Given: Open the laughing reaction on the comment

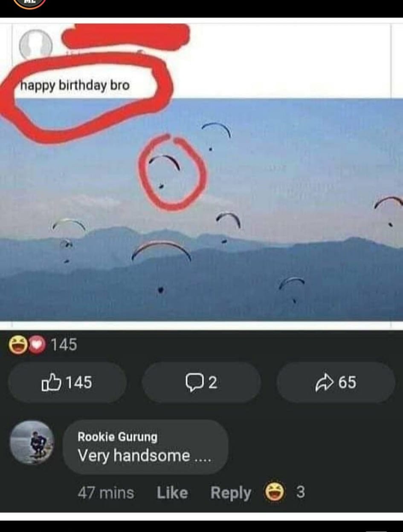Looking at the screenshot, I should [x=275, y=492].
